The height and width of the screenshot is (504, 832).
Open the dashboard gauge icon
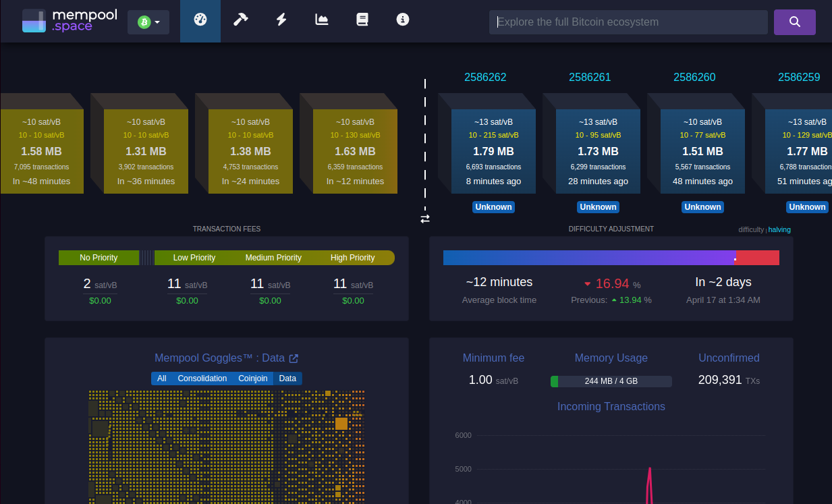tap(200, 20)
